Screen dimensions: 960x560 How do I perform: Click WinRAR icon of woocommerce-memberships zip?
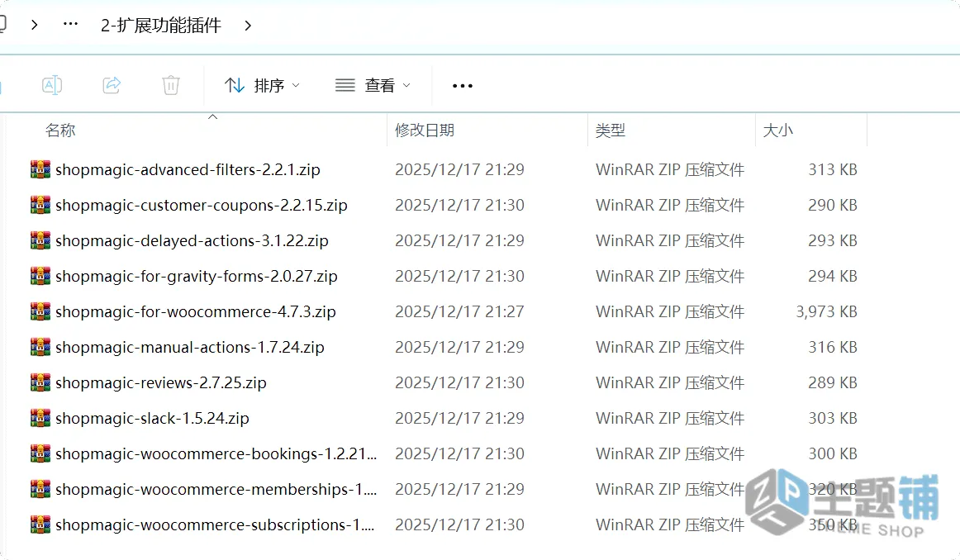(40, 489)
